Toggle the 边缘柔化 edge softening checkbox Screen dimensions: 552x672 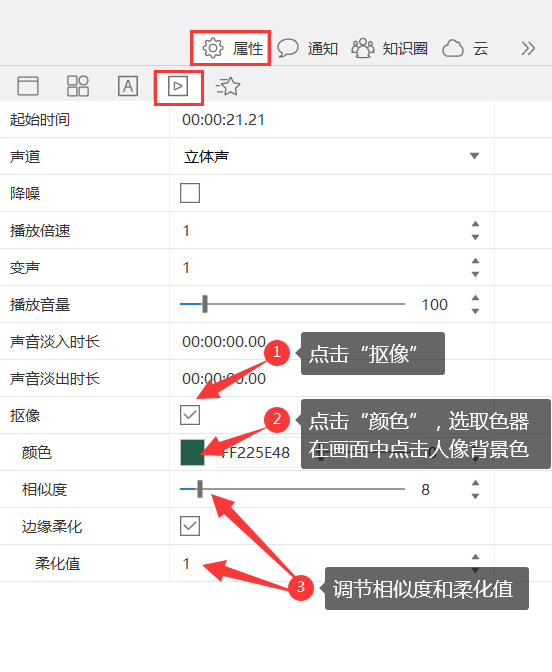pos(190,526)
